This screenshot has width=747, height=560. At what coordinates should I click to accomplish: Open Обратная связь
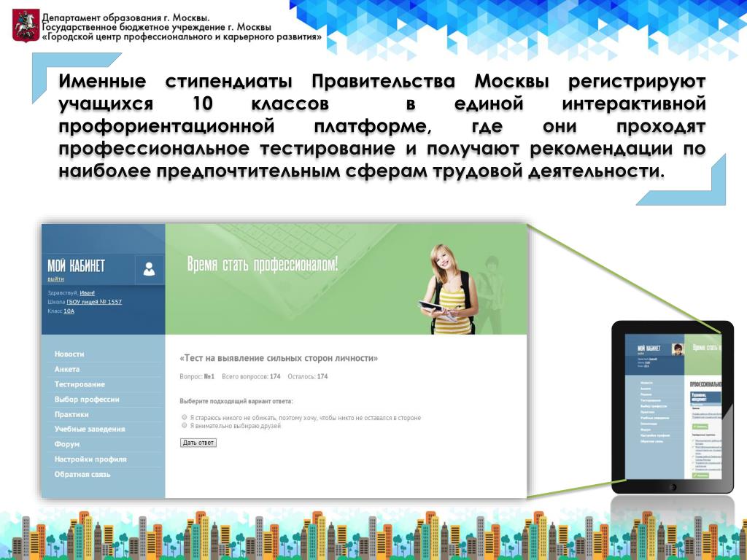[82, 474]
